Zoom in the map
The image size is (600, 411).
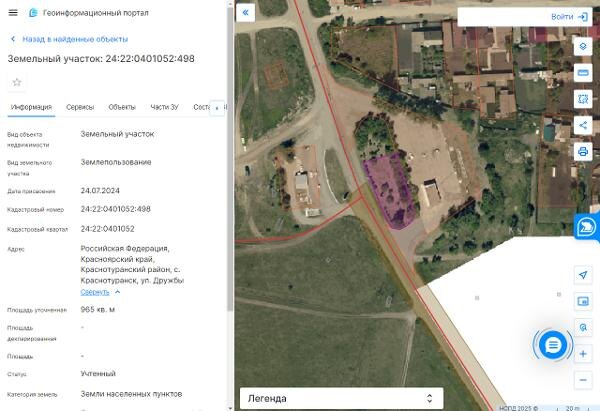click(583, 354)
